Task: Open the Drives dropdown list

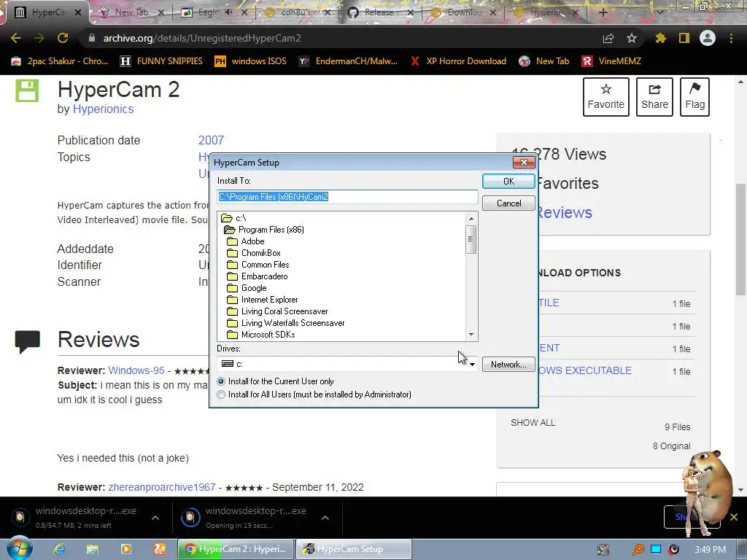Action: tap(472, 365)
